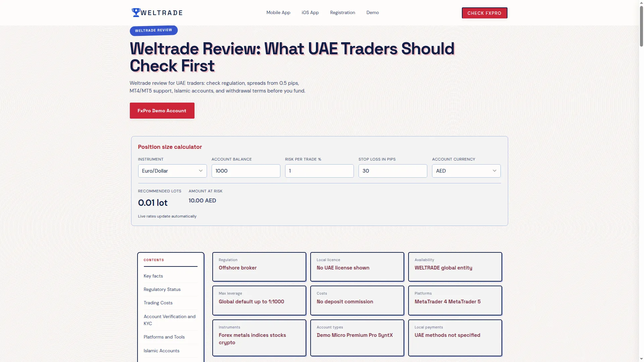The width and height of the screenshot is (644, 362).
Task: Click the WELTRADE REVIEW badge
Action: click(154, 30)
